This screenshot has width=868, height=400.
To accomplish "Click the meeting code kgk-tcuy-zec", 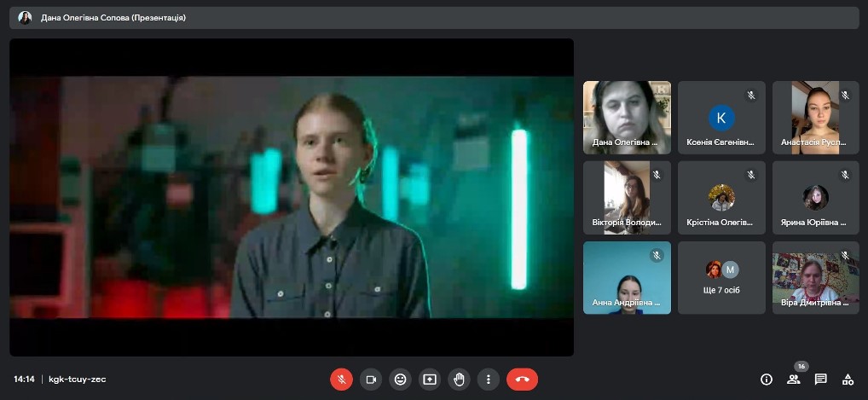I will [x=78, y=380].
